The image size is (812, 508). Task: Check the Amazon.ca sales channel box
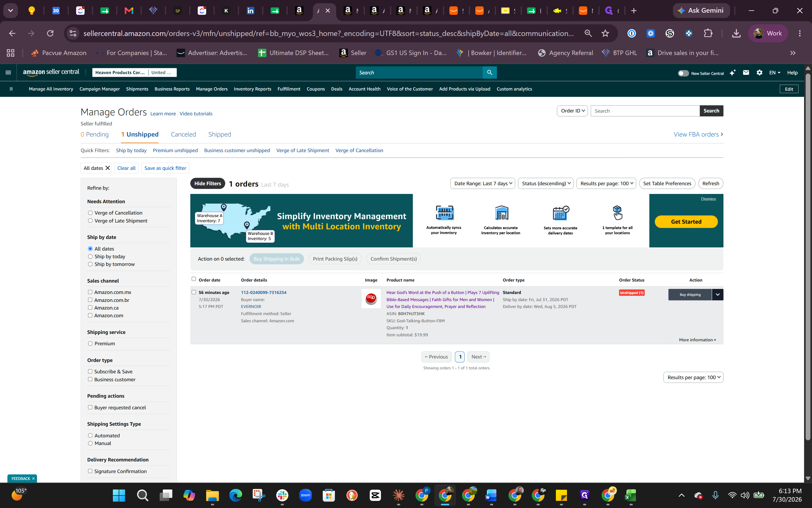pos(90,307)
